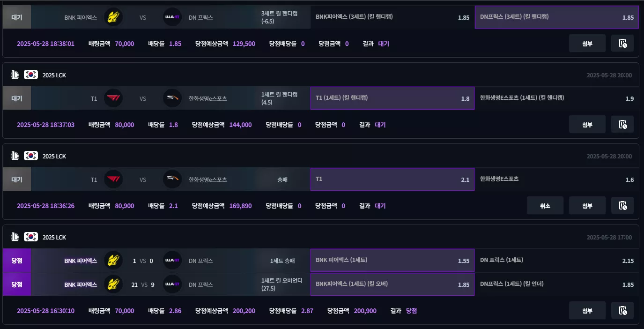
Task: Click the 당첨예상금액 value 144,000
Action: click(x=240, y=125)
